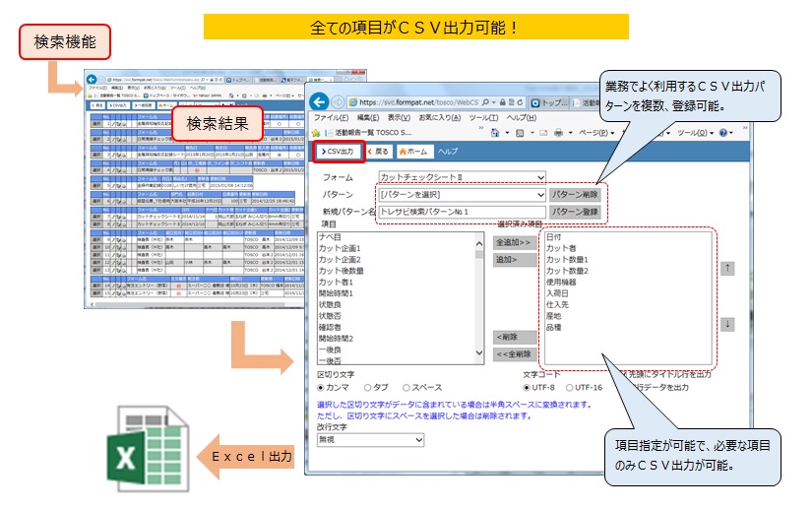The image size is (812, 509).
Task: Open ツール(T) menu in CSV window
Action: (x=483, y=118)
